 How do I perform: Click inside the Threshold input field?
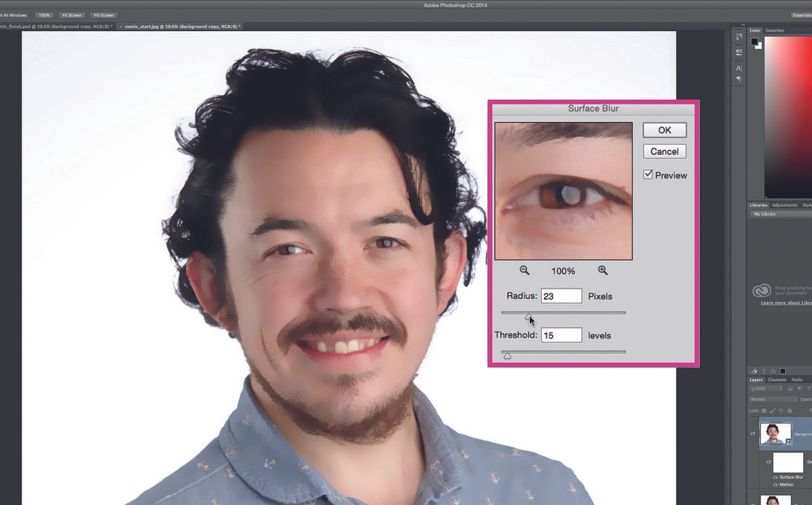(x=562, y=334)
